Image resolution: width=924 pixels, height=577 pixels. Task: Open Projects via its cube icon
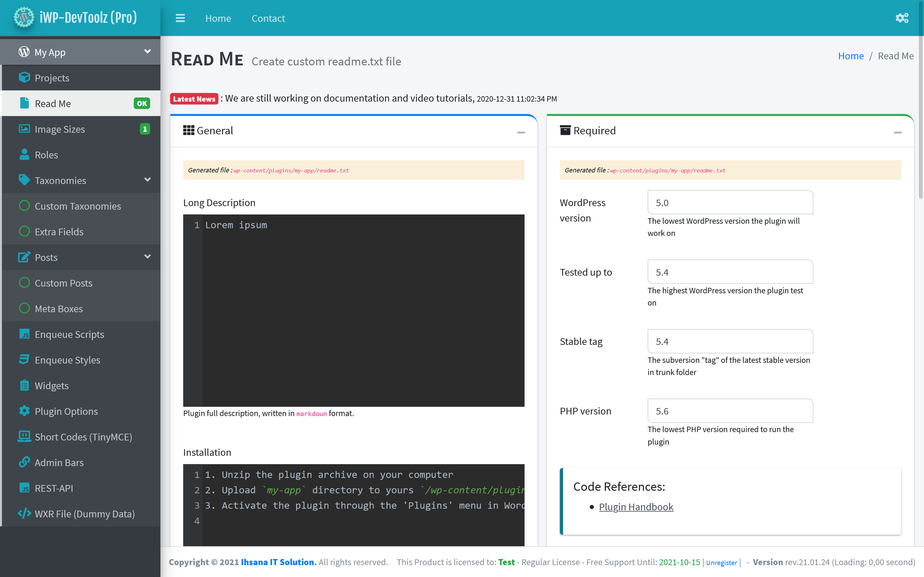[24, 78]
